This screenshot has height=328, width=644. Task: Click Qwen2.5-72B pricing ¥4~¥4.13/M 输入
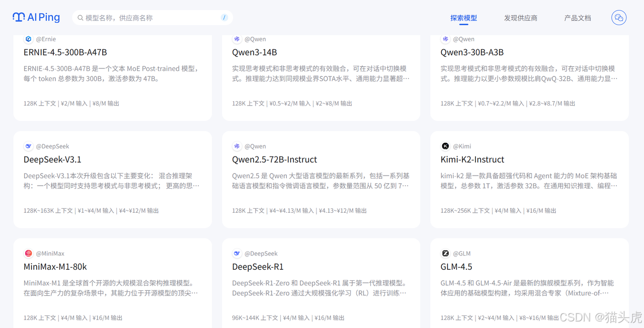coord(291,211)
